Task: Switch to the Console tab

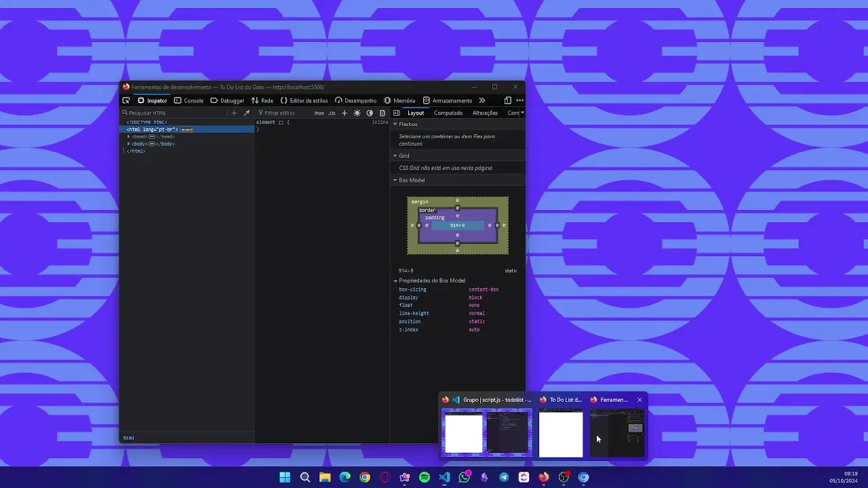Action: point(189,100)
